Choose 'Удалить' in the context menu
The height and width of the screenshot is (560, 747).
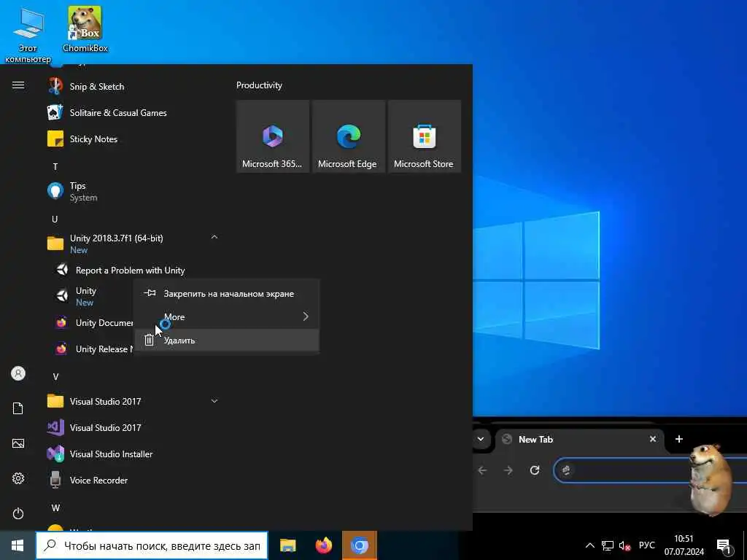[x=226, y=340]
